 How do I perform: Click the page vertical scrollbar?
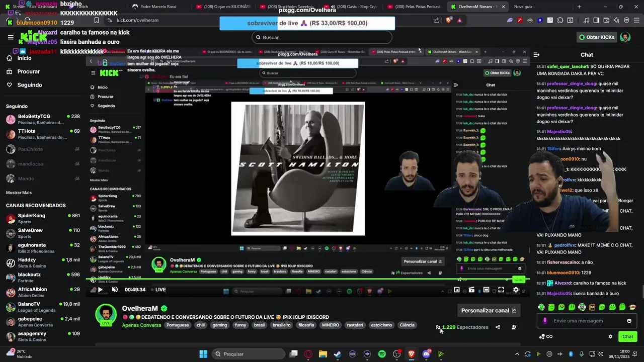[642, 292]
